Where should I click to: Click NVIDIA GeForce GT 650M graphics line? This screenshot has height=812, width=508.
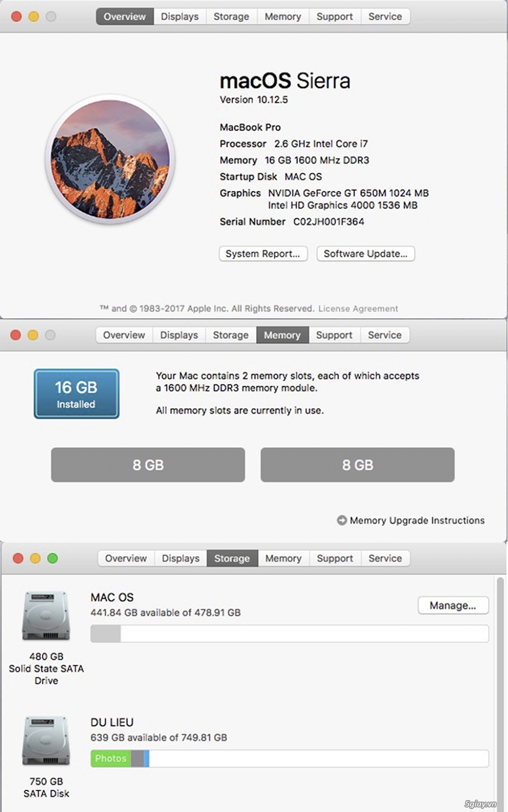348,193
